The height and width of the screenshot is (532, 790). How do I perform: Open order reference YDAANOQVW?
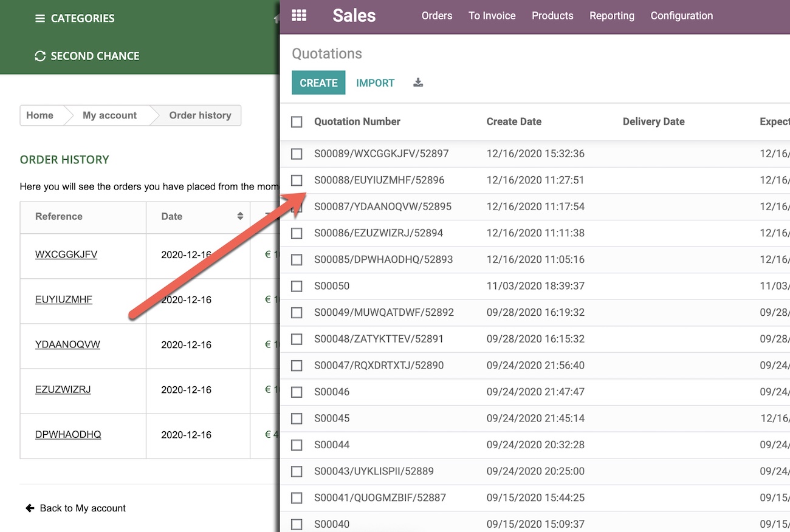(67, 344)
